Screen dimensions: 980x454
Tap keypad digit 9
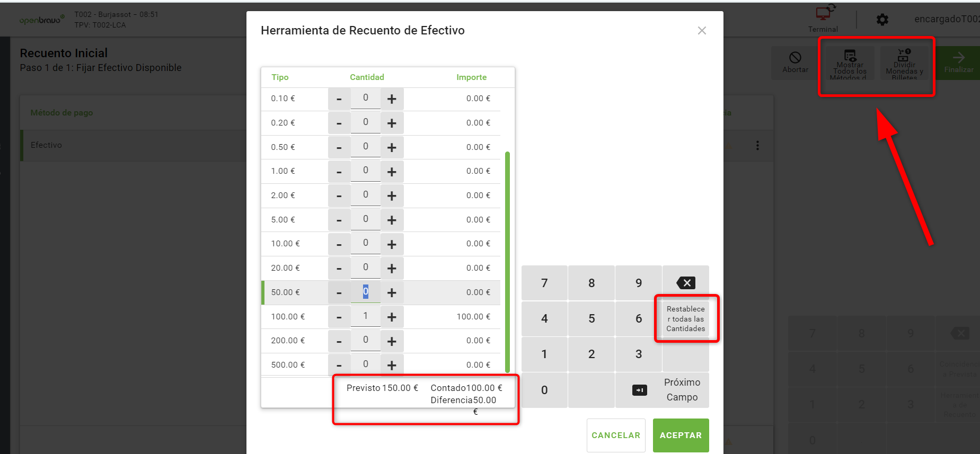(x=639, y=283)
